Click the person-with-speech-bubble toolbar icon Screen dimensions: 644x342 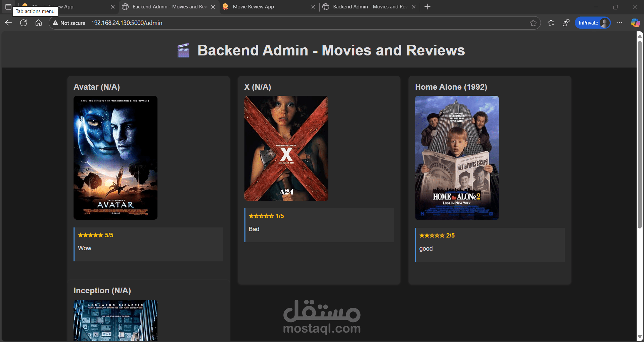(566, 23)
